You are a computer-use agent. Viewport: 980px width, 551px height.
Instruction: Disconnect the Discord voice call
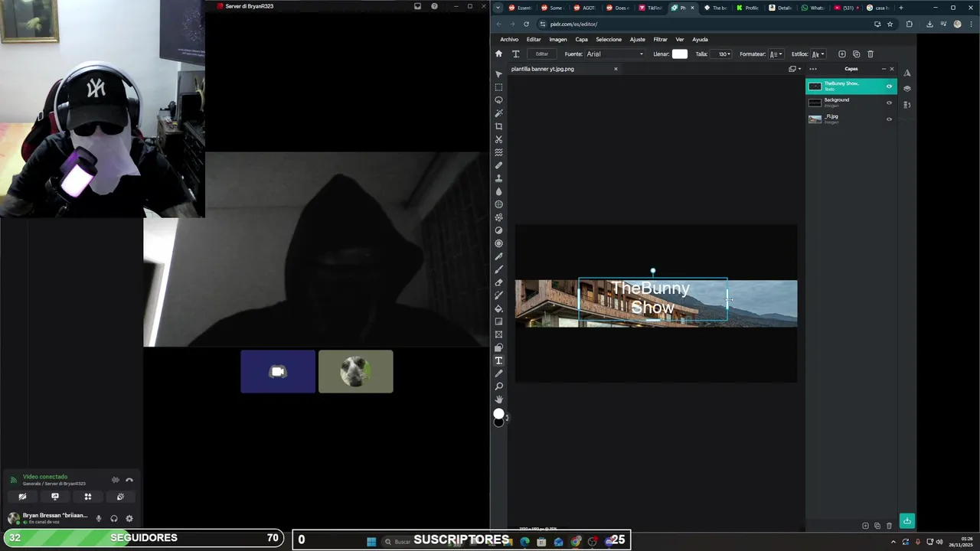click(x=129, y=480)
